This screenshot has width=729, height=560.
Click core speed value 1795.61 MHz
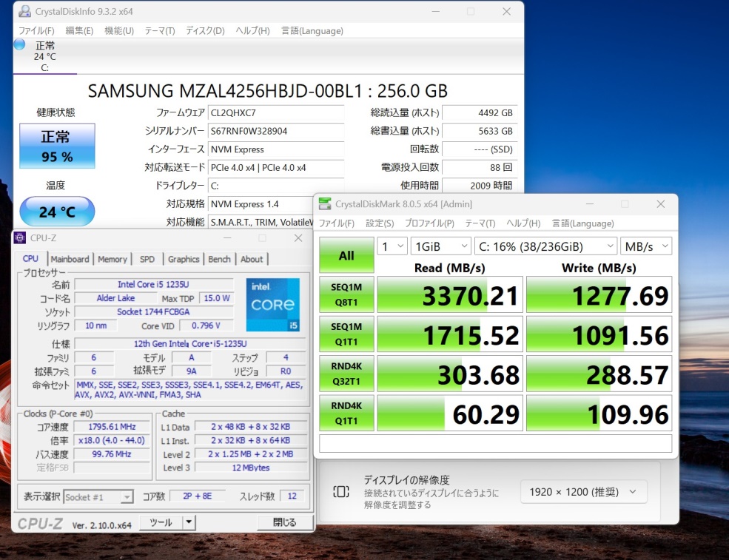pos(112,427)
